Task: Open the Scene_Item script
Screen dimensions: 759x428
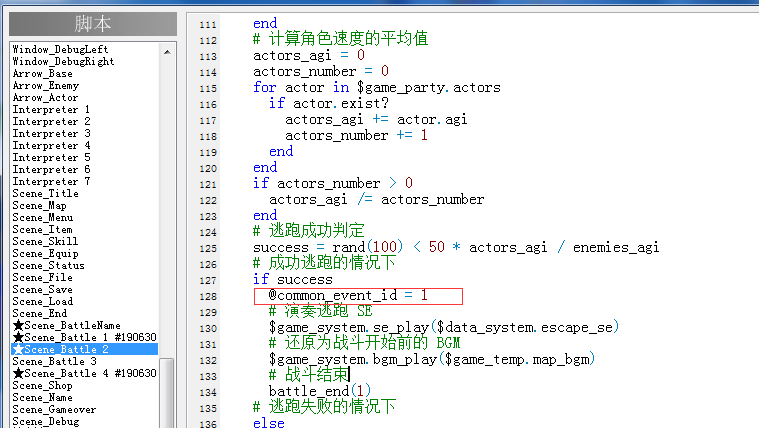Action: [x=42, y=229]
